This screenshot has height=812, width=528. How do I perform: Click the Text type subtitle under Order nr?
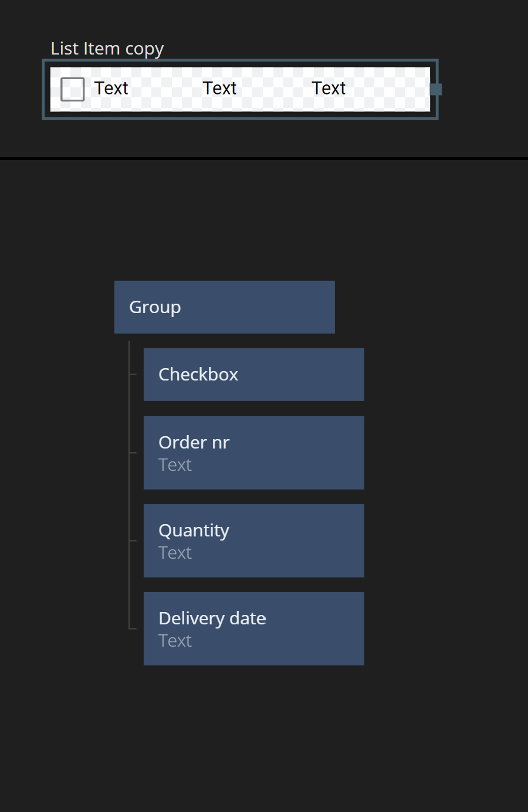pyautogui.click(x=175, y=465)
